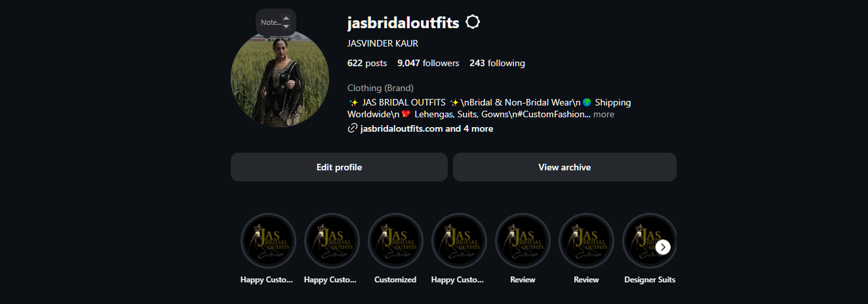Viewport: 868px width, 304px height.
Task: Open jasbridaloutfits.com and 4 more links
Action: pyautogui.click(x=427, y=128)
